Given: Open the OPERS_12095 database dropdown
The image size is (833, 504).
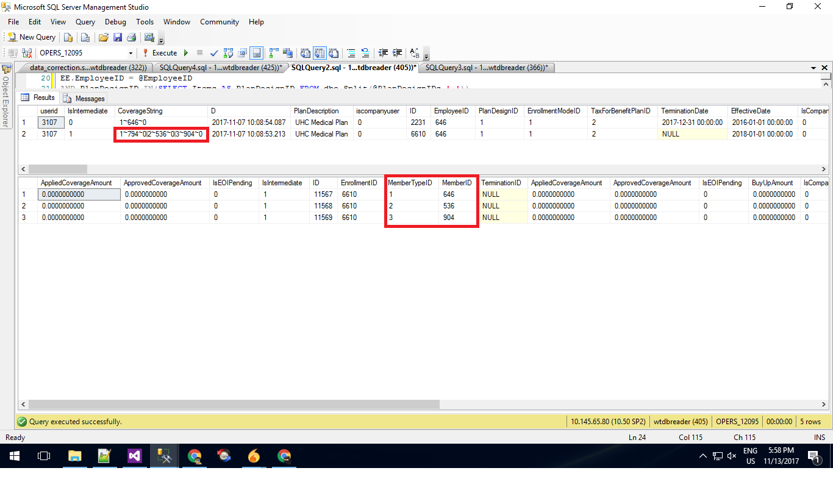Looking at the screenshot, I should coord(130,53).
